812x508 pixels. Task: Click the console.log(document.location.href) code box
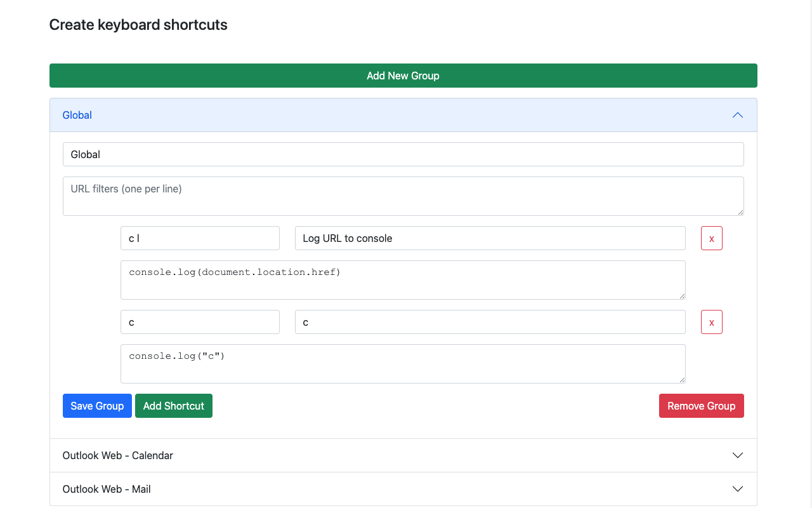(403, 279)
